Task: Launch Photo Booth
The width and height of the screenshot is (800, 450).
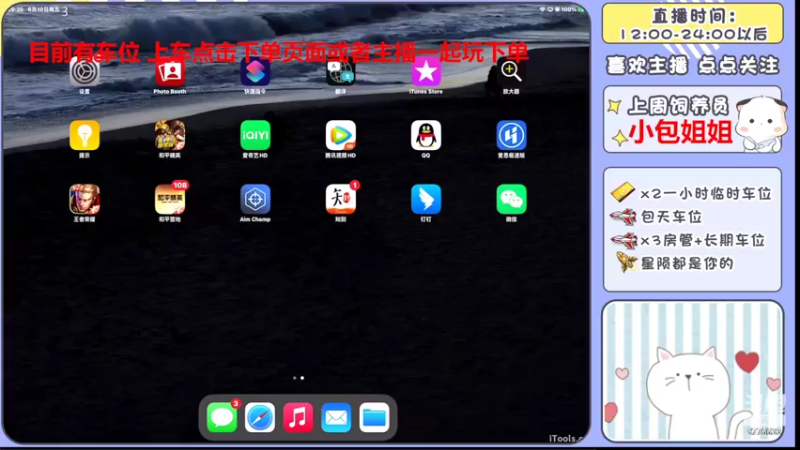Action: (170, 71)
